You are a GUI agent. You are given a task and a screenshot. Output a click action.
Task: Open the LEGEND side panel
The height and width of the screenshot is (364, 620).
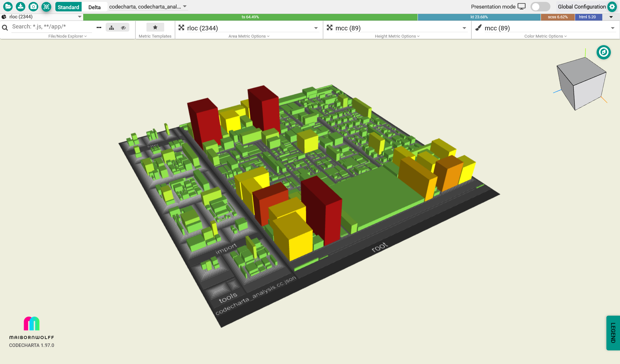point(613,333)
